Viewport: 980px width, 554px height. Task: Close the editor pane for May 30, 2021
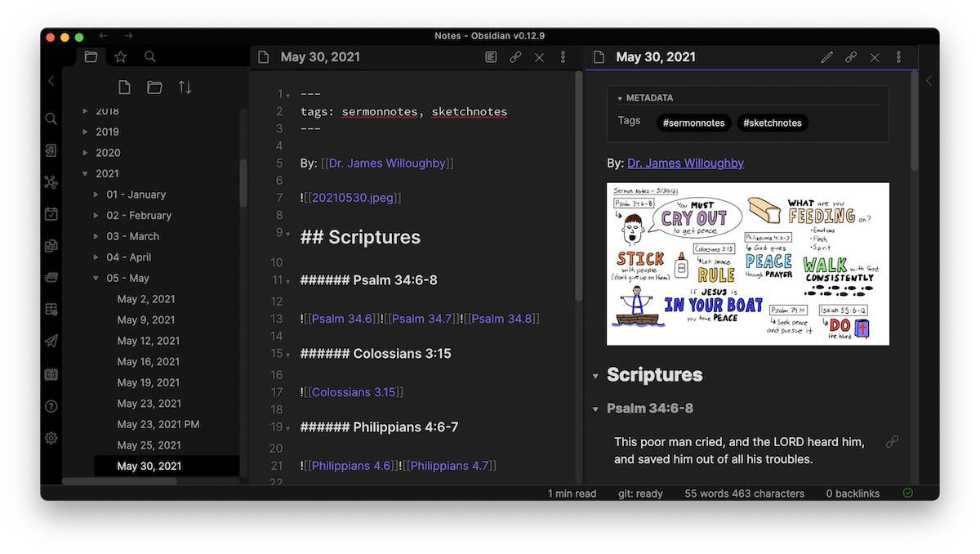pos(539,57)
